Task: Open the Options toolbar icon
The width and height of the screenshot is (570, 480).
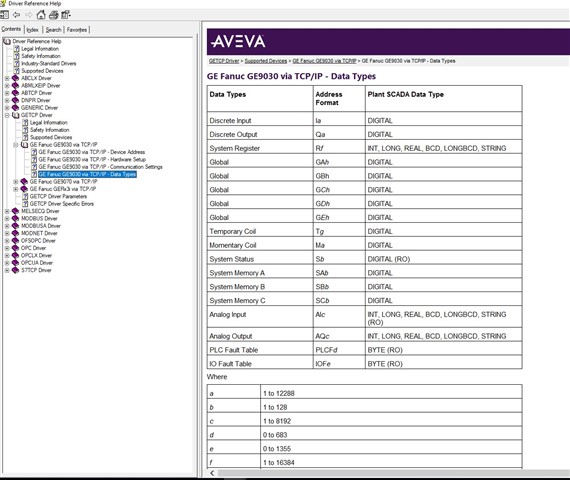Action: pos(66,15)
